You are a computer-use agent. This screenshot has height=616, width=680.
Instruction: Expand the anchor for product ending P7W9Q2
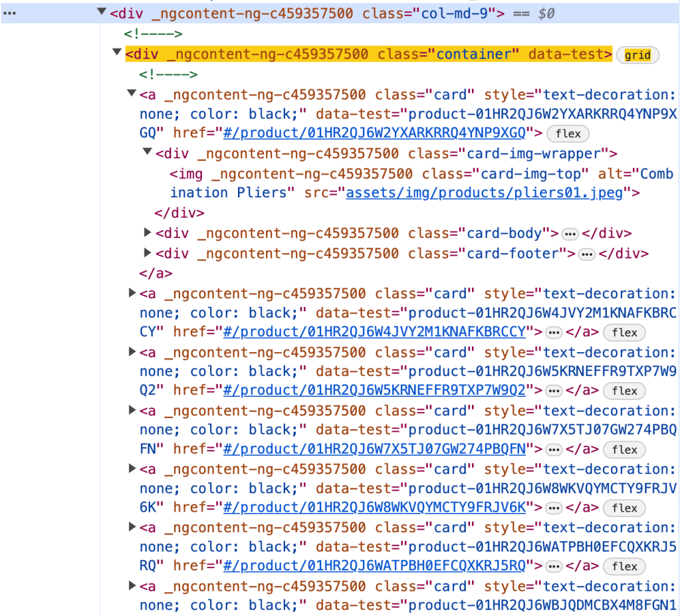[x=132, y=352]
